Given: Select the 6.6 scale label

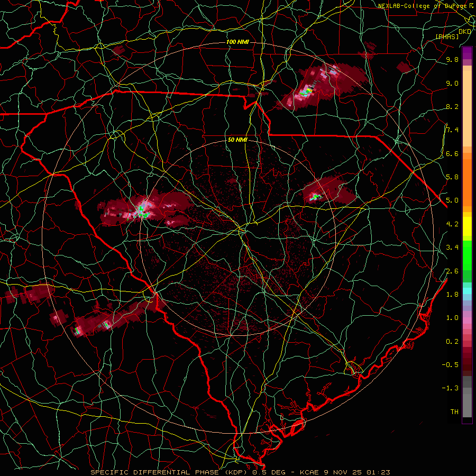Looking at the screenshot, I should pyautogui.click(x=452, y=153).
